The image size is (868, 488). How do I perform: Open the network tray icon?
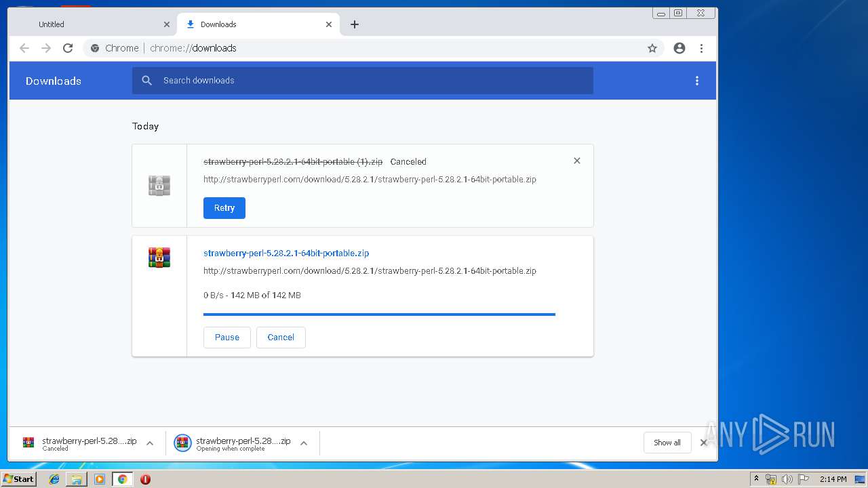[x=771, y=479]
